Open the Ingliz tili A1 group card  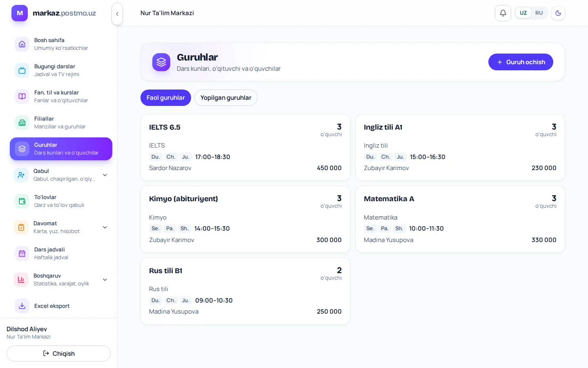[460, 148]
